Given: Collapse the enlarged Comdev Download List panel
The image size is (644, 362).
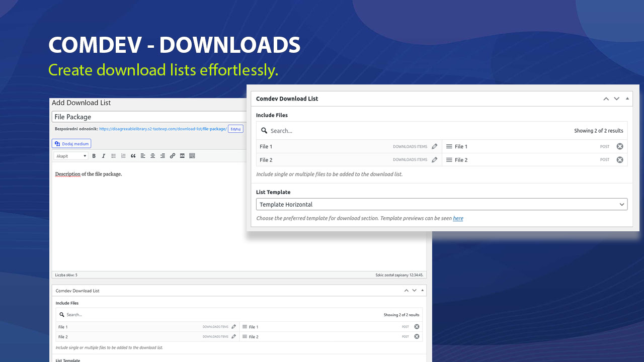Looking at the screenshot, I should point(627,99).
